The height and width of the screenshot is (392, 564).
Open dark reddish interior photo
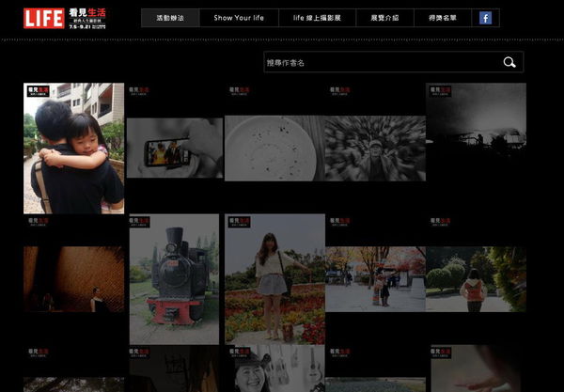tap(73, 278)
